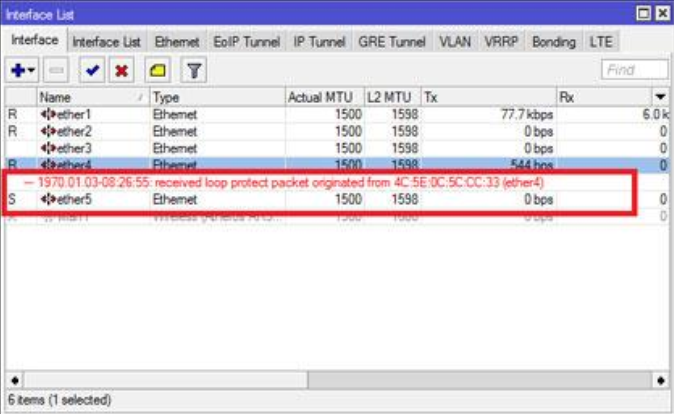
Task: Open the Filter funnel icon
Action: (194, 71)
